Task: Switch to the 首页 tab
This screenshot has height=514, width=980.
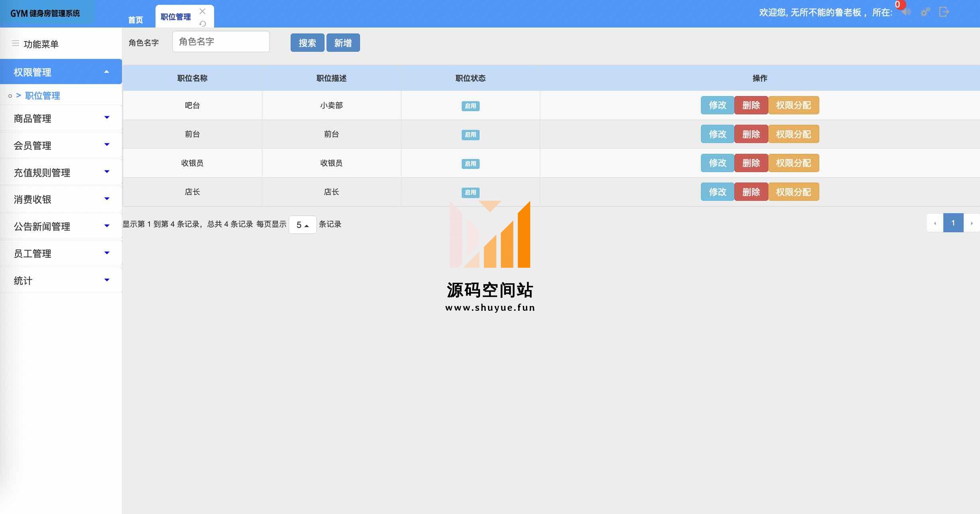Action: click(x=136, y=20)
